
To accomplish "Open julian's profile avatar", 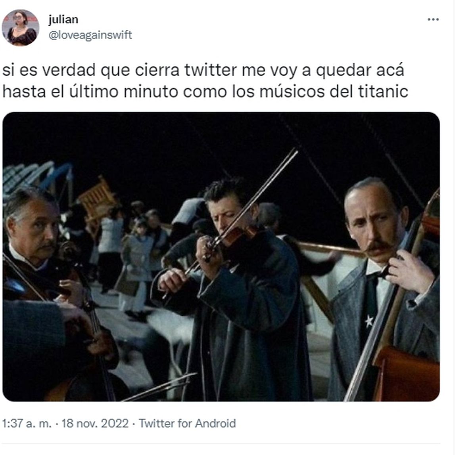I will [21, 28].
